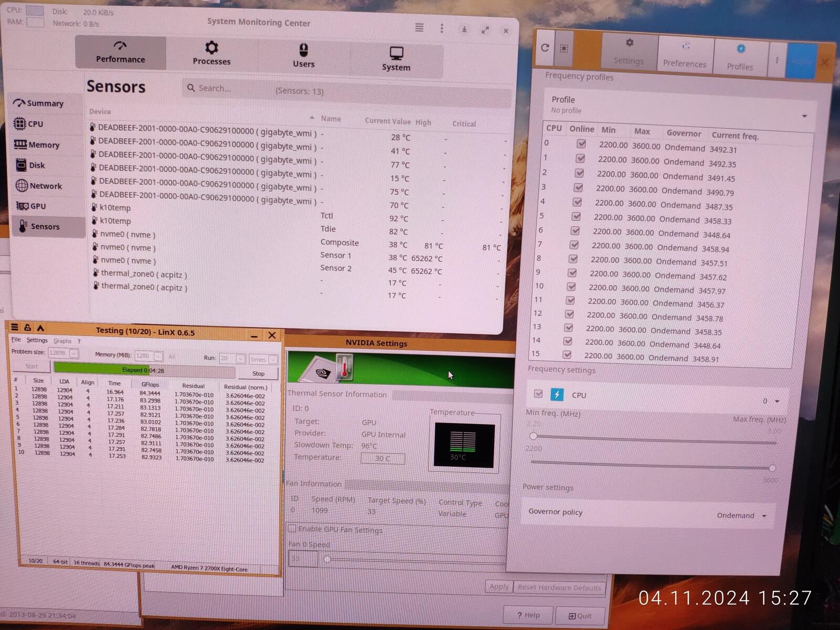This screenshot has width=840, height=630.
Task: Click the lock icon in LinX title bar
Action: click(27, 328)
